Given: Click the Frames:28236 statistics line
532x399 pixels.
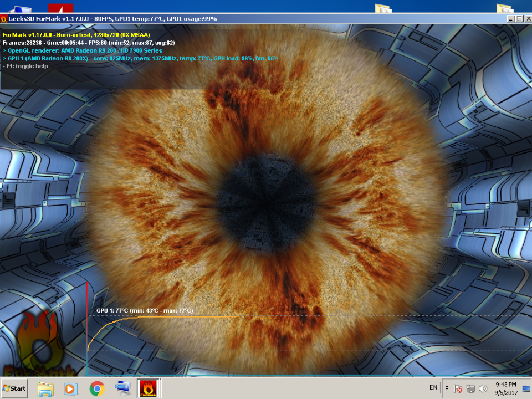Looking at the screenshot, I should coord(89,43).
